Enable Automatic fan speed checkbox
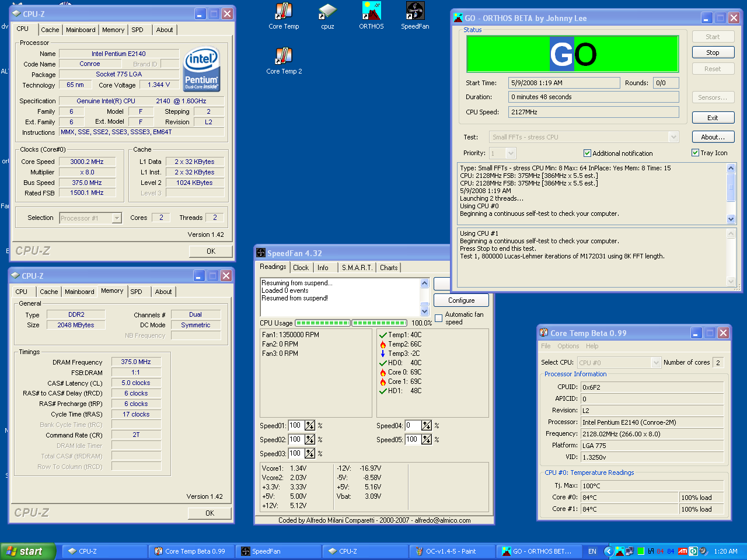The image size is (747, 560). [439, 318]
